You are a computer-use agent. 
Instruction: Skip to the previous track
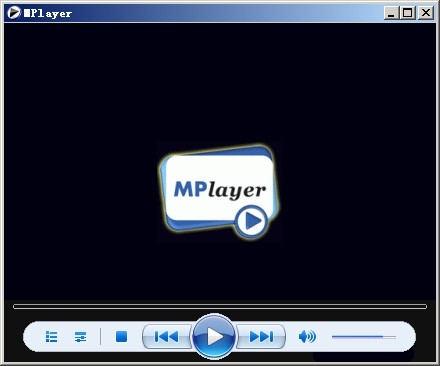tap(167, 337)
